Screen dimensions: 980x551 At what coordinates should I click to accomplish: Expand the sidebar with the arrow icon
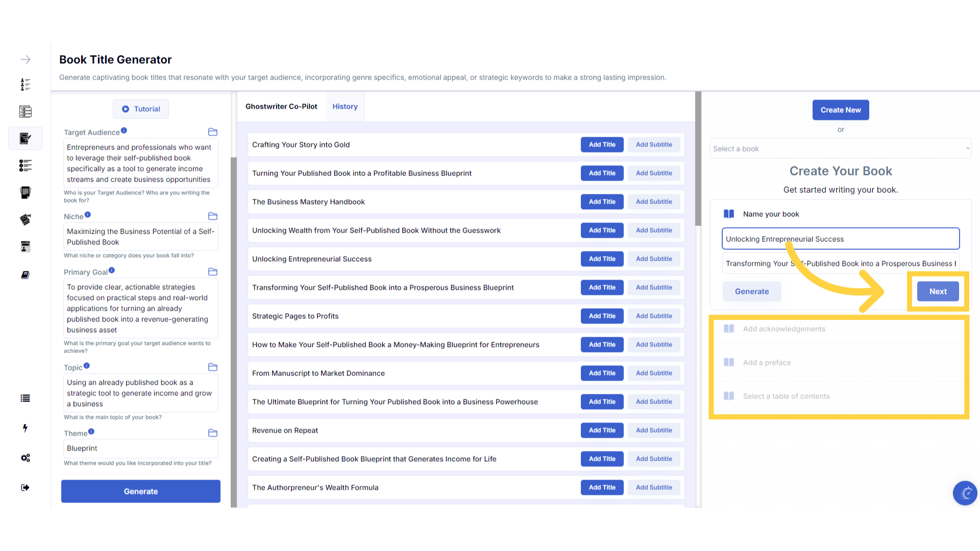point(25,60)
